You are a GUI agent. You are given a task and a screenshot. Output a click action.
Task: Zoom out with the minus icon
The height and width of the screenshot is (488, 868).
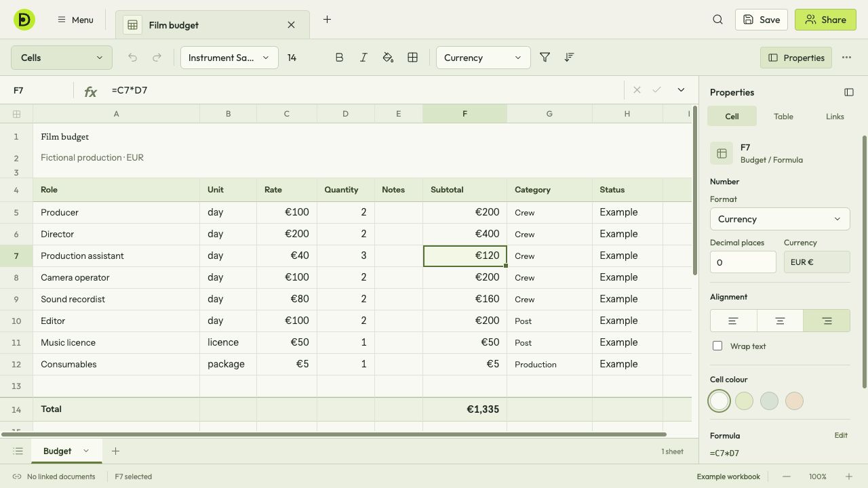pyautogui.click(x=787, y=476)
